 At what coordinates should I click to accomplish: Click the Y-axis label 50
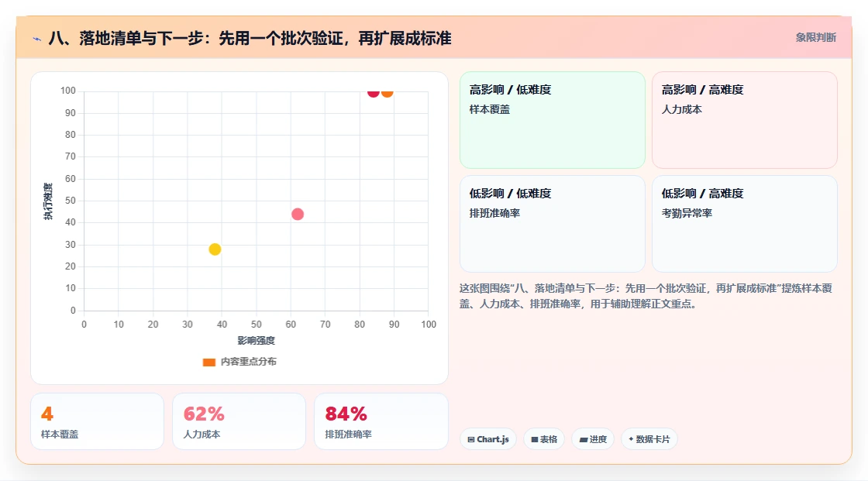click(71, 201)
